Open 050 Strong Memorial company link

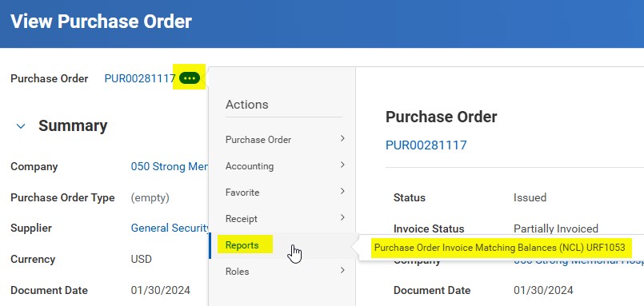pyautogui.click(x=170, y=166)
